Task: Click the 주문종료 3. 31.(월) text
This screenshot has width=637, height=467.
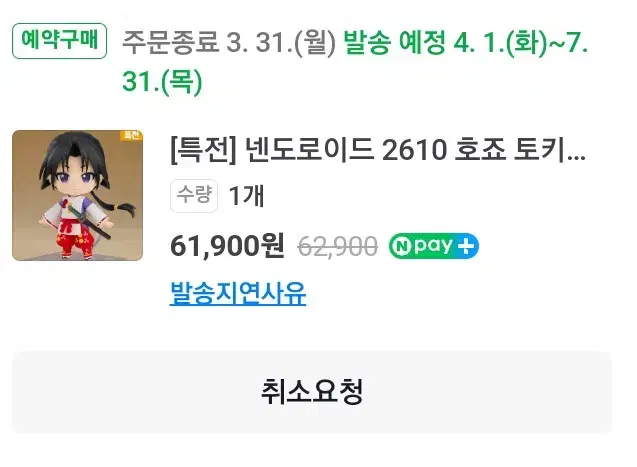Action: [x=229, y=42]
